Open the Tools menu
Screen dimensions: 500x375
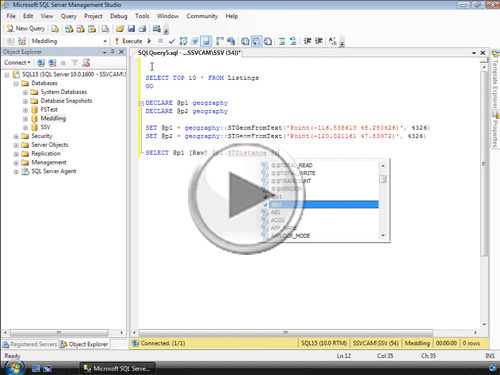(x=142, y=16)
